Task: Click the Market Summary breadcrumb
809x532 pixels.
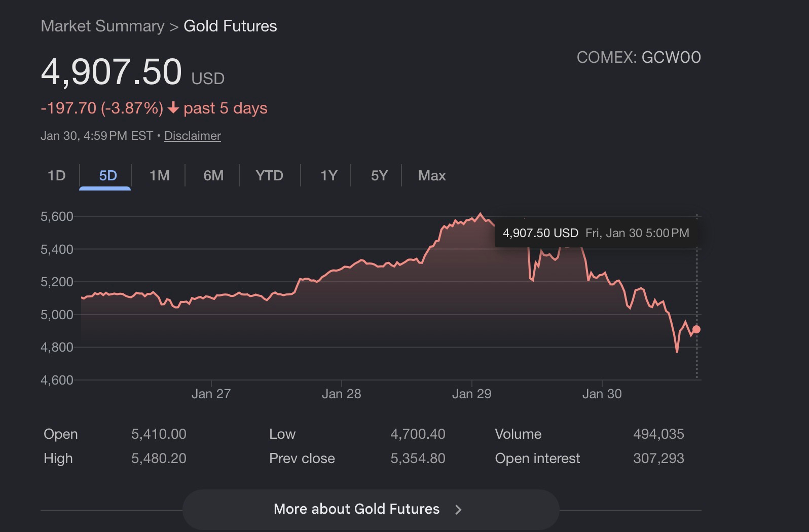Action: (102, 26)
